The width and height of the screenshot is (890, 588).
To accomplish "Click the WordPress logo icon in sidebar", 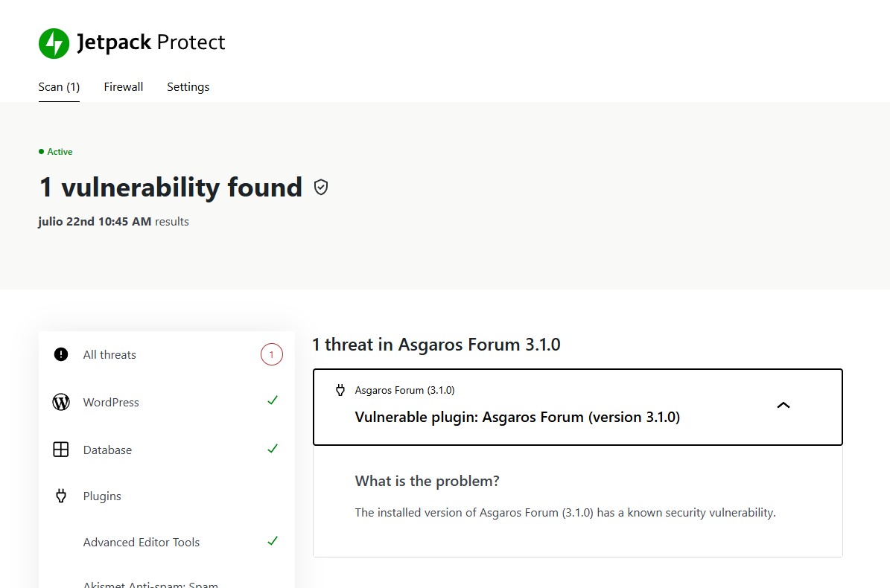I will [x=61, y=402].
